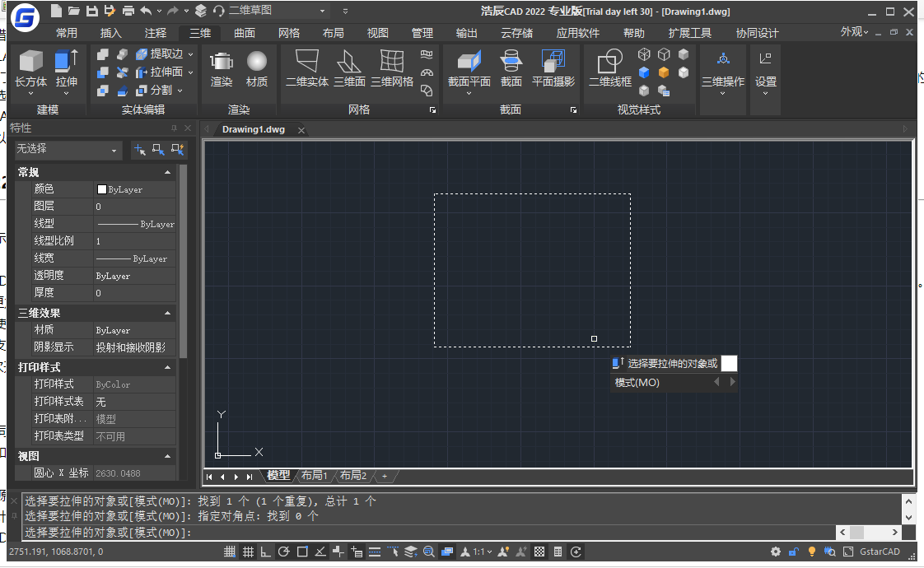
Task: Collapse the 视图 properties section
Action: click(167, 456)
